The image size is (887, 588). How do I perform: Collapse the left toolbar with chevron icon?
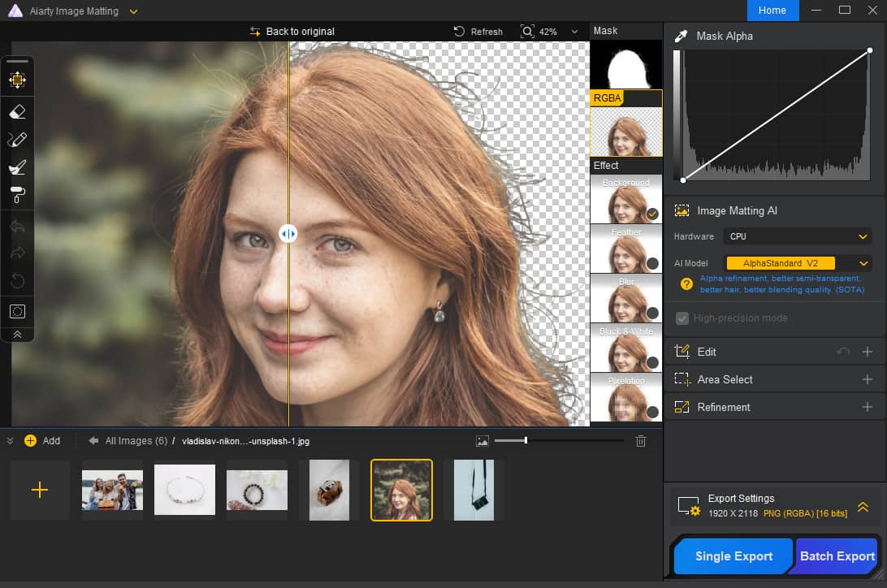17,334
